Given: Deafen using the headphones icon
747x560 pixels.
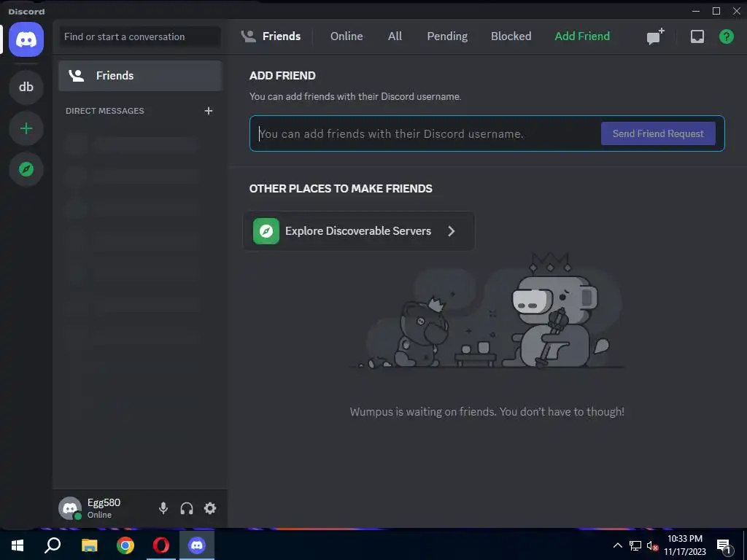Looking at the screenshot, I should pyautogui.click(x=187, y=508).
